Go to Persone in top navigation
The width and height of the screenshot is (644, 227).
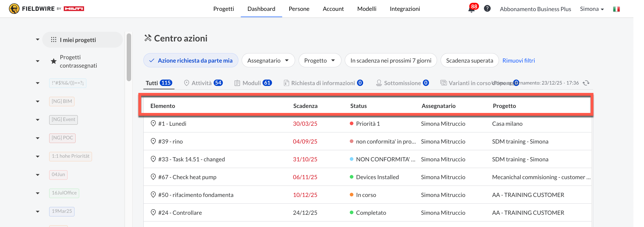click(x=299, y=9)
